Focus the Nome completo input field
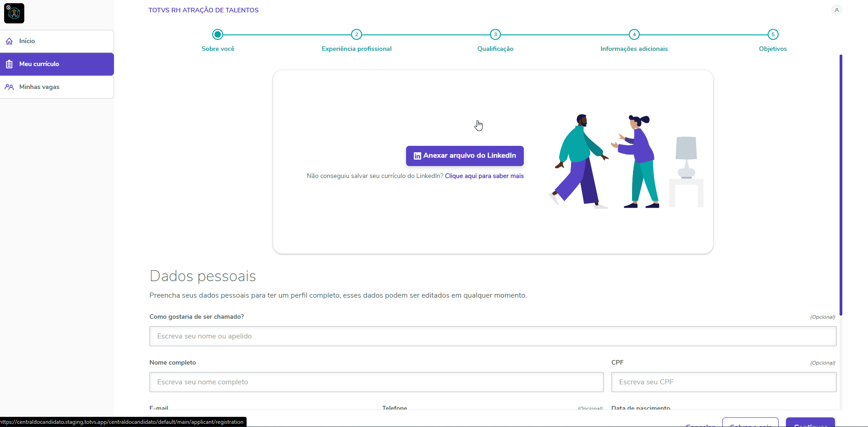 click(x=376, y=382)
